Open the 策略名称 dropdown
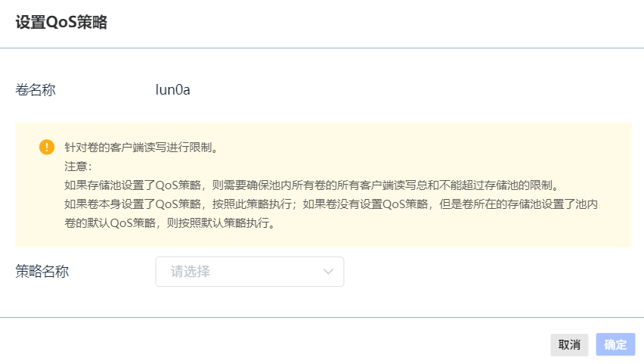 [249, 272]
